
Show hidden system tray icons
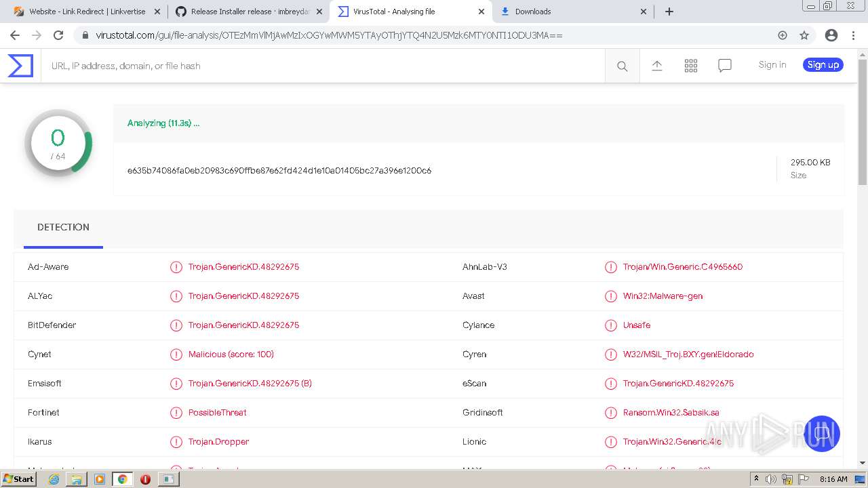tap(756, 479)
